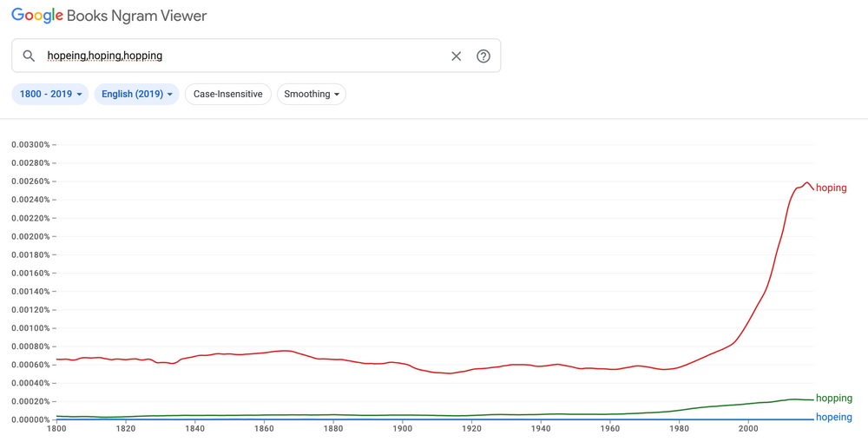Click the 1840 year mark on x-axis

coord(194,428)
